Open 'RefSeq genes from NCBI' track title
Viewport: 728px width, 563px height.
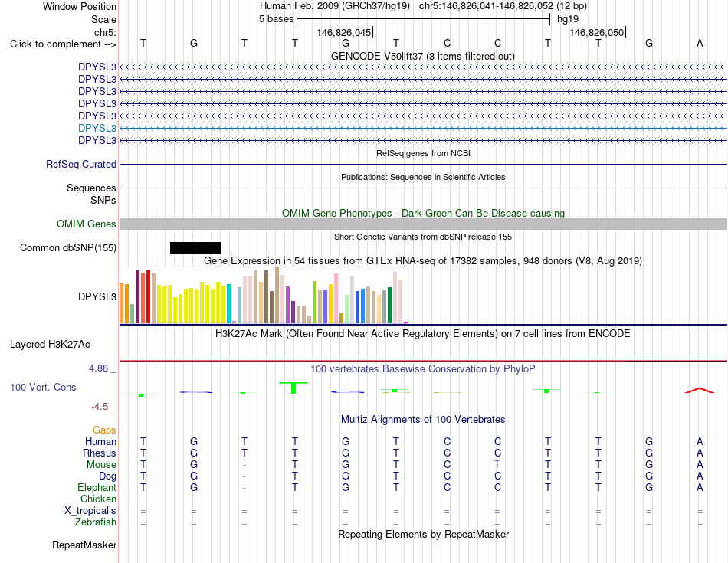423,153
